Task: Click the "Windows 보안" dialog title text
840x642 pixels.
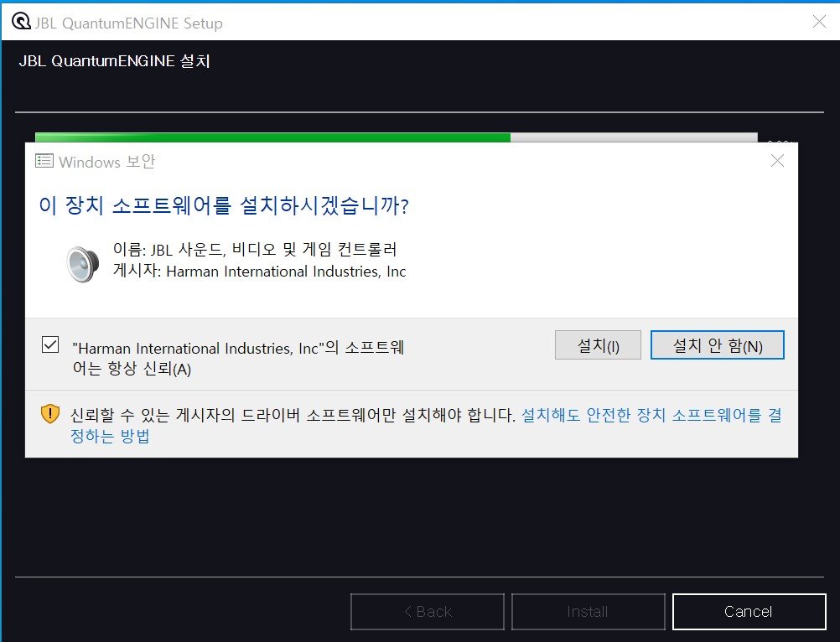Action: click(x=107, y=162)
